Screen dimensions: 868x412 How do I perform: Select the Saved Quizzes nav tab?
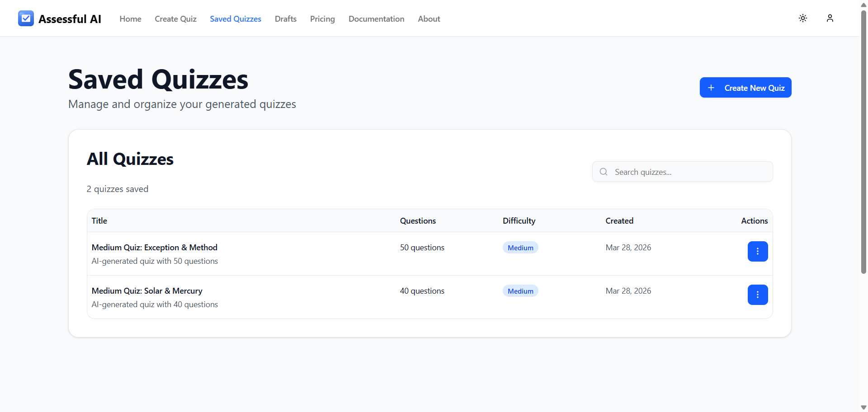point(236,19)
